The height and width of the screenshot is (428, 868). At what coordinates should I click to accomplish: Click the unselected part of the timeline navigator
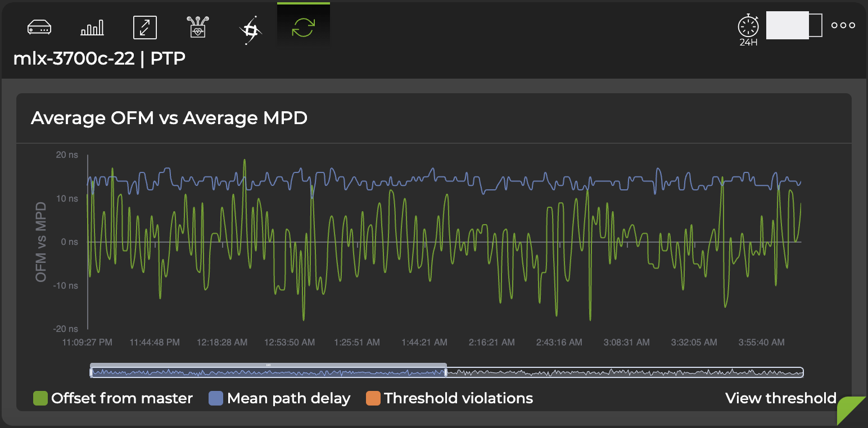coord(624,372)
